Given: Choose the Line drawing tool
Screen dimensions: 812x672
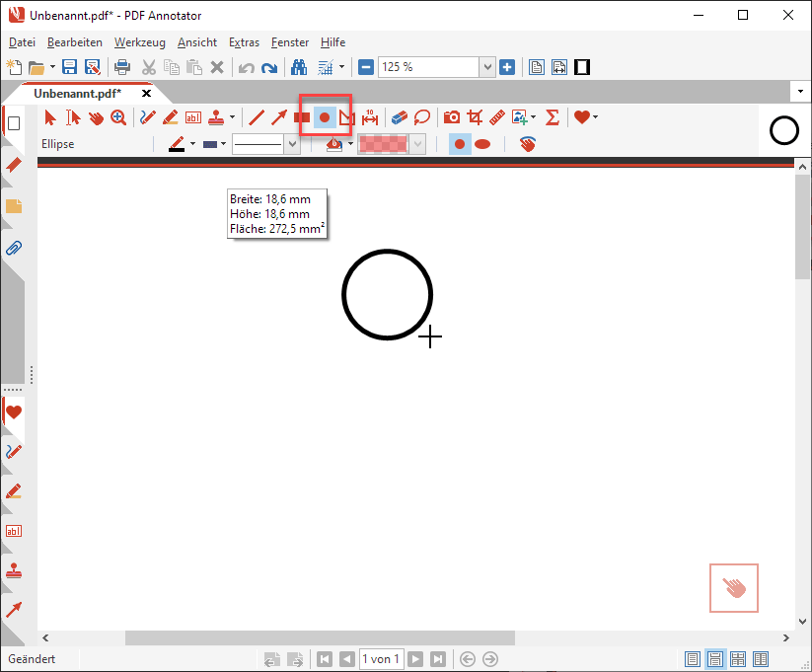Looking at the screenshot, I should coord(257,117).
